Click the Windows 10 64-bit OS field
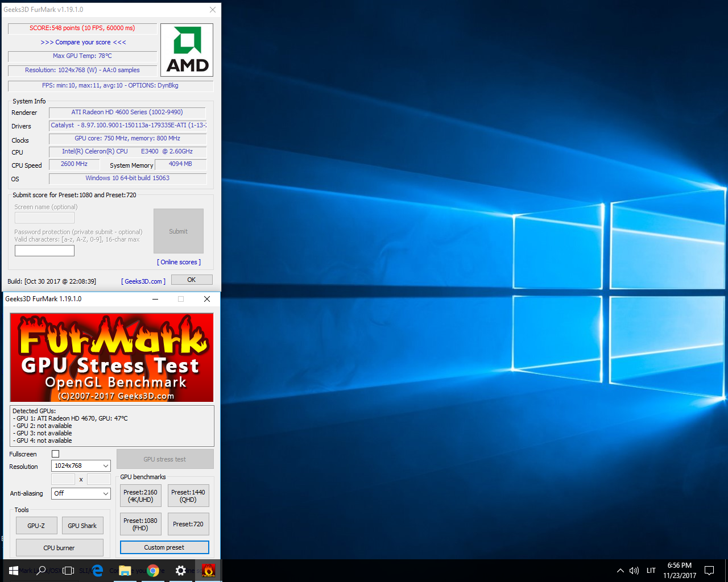 click(x=127, y=178)
